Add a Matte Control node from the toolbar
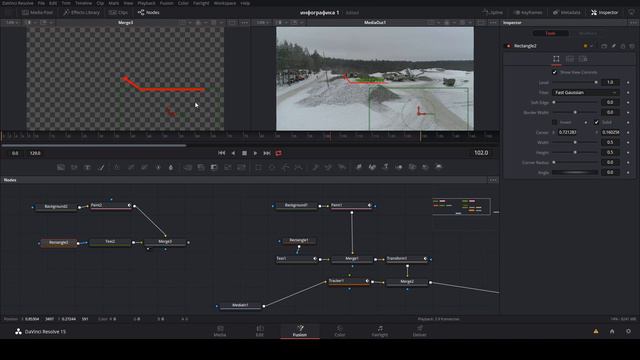 point(214,167)
